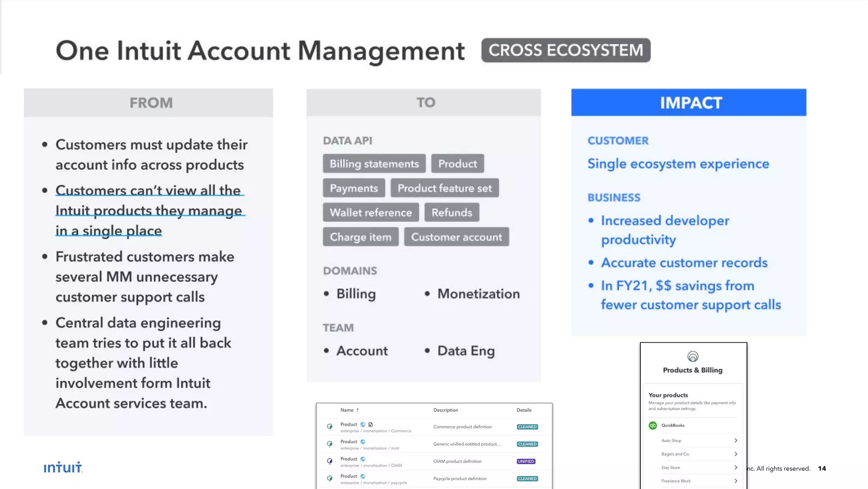Click the green QuickBooks logo icon
The width and height of the screenshot is (868, 489).
click(653, 425)
